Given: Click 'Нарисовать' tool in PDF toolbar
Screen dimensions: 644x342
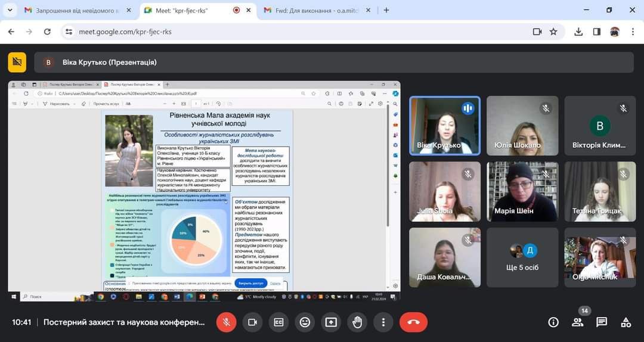Looking at the screenshot, I should pyautogui.click(x=60, y=104).
